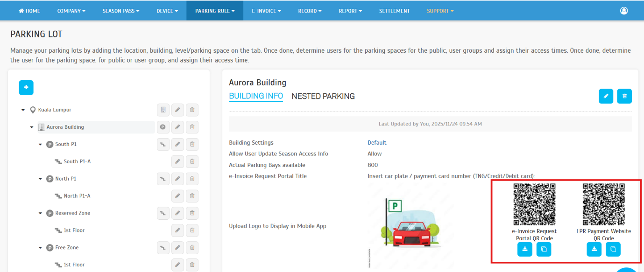644x272 pixels.
Task: Select North P1-A in the tree
Action: tap(77, 196)
